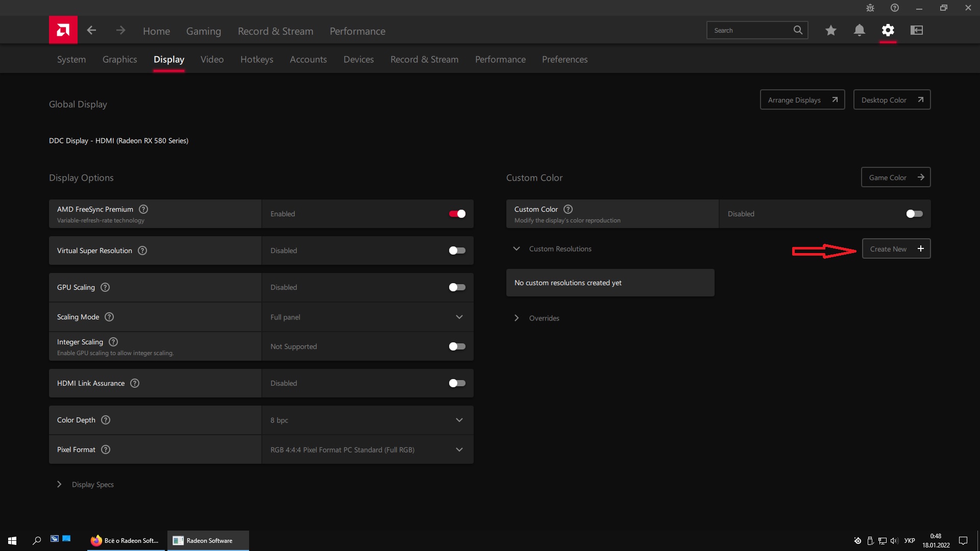980x551 pixels.
Task: Go back with the left arrow
Action: 91,31
